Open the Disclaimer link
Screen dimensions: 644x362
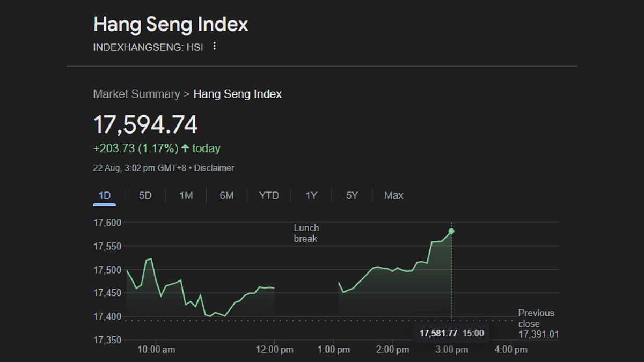(x=214, y=168)
